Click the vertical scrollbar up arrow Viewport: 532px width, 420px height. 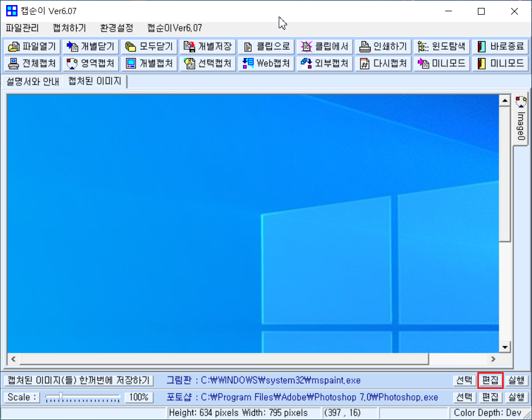point(504,100)
